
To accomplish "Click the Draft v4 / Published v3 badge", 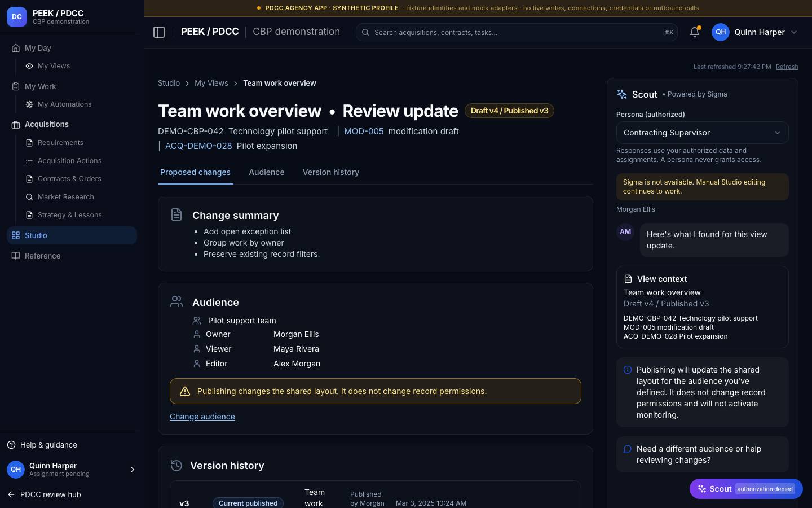I will [509, 111].
